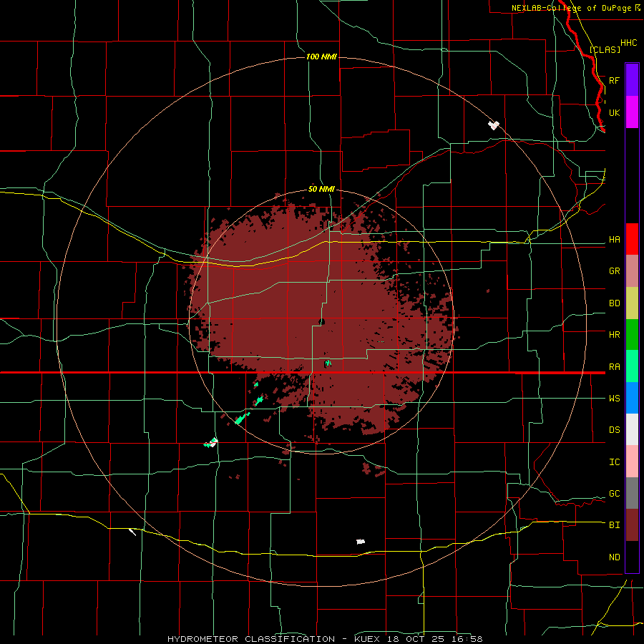Click the 'DS' legend label

pos(614,430)
